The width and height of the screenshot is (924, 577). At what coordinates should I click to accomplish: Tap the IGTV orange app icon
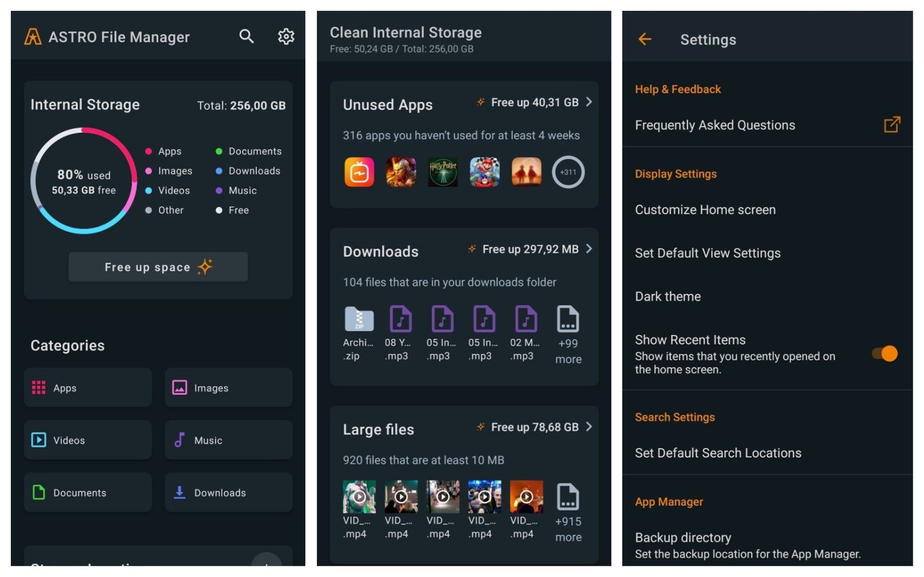pyautogui.click(x=359, y=172)
